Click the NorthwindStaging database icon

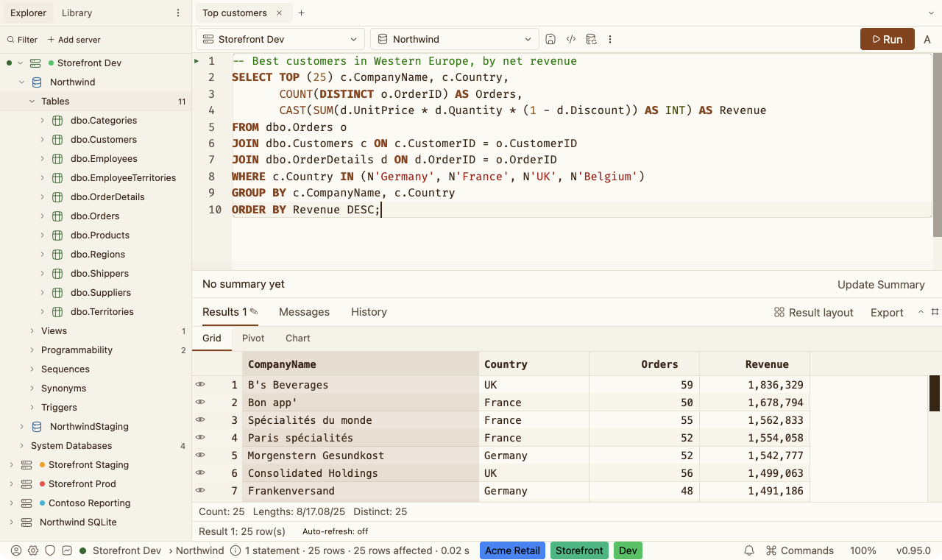click(37, 427)
